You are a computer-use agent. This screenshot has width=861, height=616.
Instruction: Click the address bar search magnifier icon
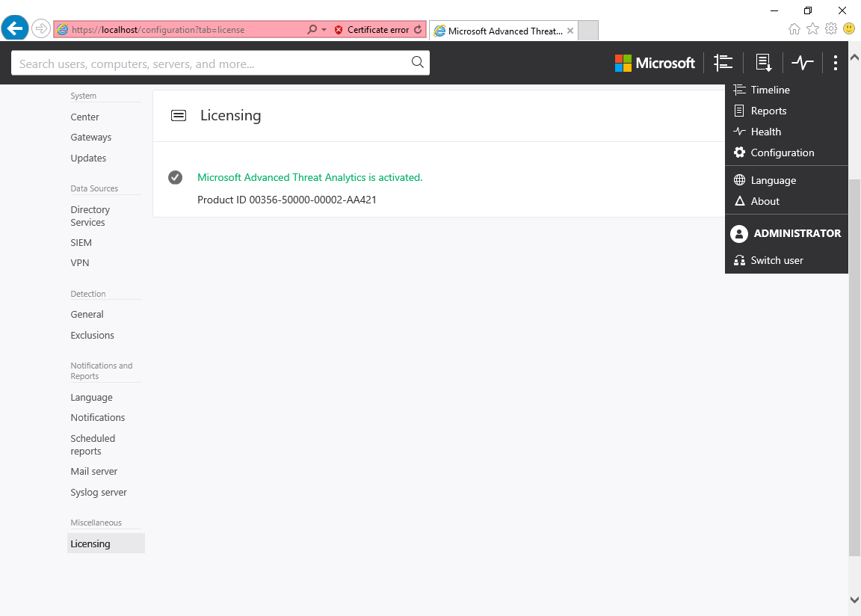(312, 30)
